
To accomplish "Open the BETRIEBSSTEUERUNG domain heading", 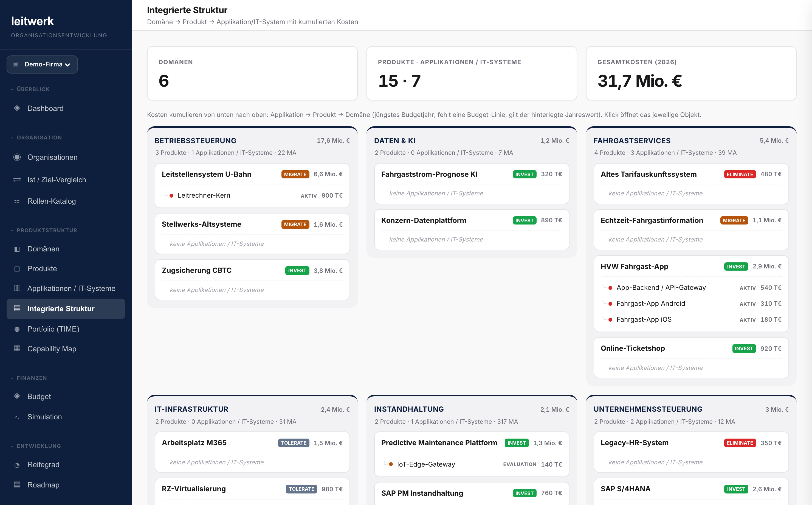I will click(x=195, y=141).
